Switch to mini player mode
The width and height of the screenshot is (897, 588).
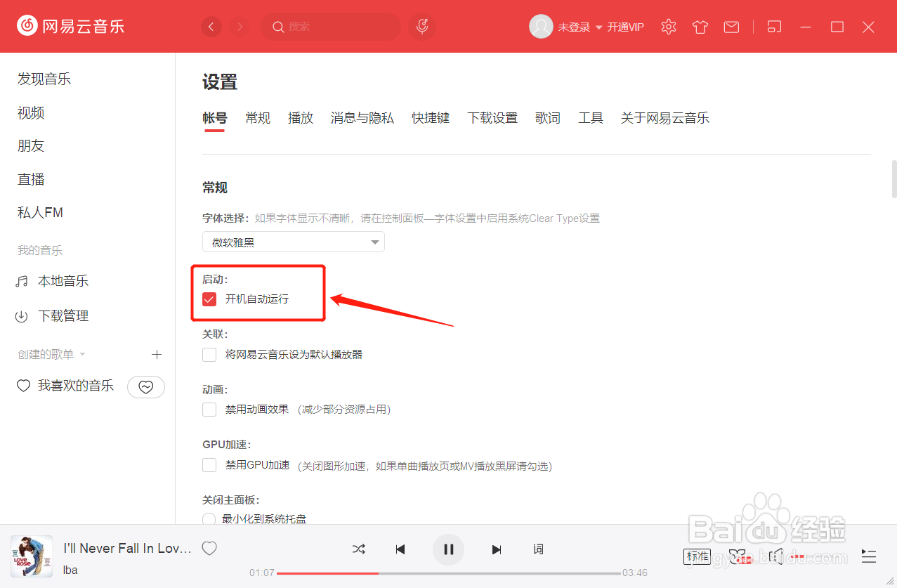pos(773,26)
